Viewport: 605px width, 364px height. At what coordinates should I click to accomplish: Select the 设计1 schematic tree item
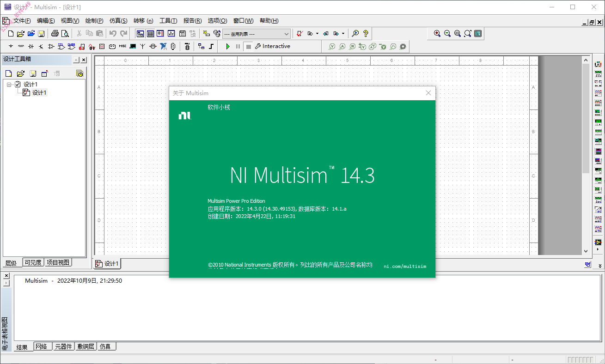pos(39,93)
